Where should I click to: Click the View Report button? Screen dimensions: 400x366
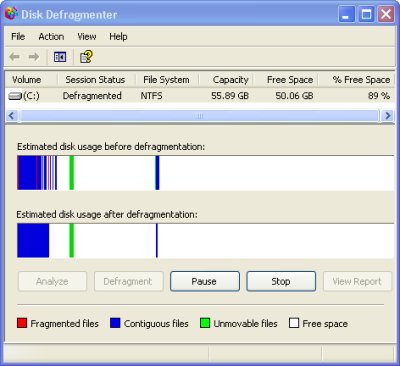pyautogui.click(x=357, y=281)
